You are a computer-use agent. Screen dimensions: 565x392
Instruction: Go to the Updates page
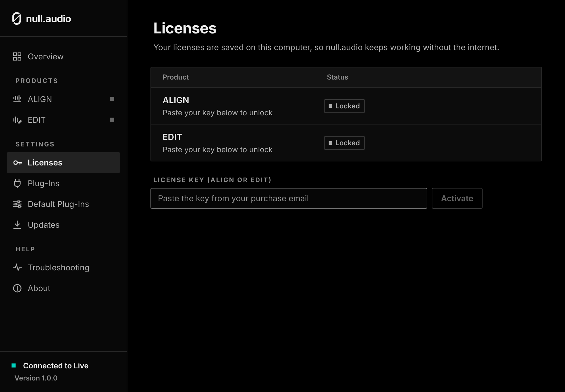(x=63, y=225)
